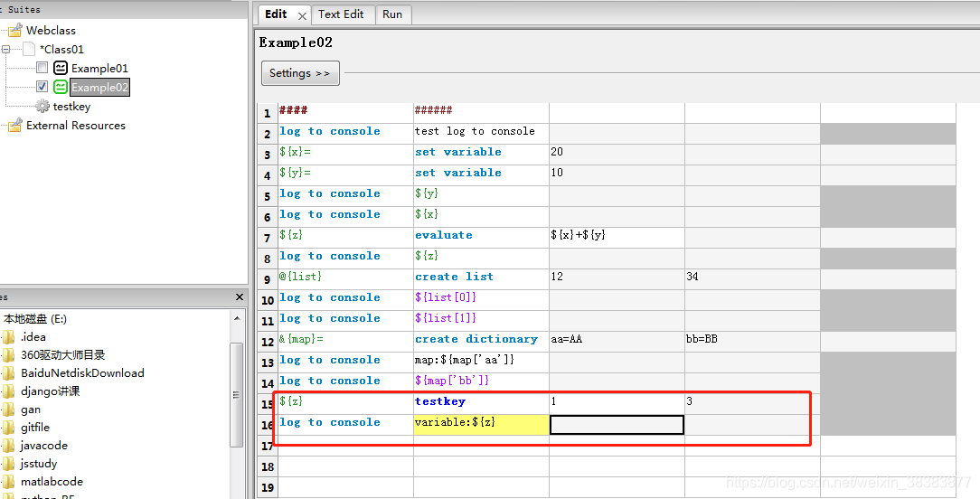Click the 'evaluate' keyword cell

[481, 238]
